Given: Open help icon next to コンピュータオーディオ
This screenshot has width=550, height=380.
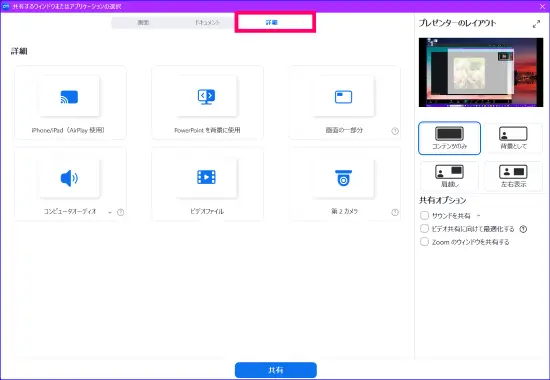Looking at the screenshot, I should (120, 212).
